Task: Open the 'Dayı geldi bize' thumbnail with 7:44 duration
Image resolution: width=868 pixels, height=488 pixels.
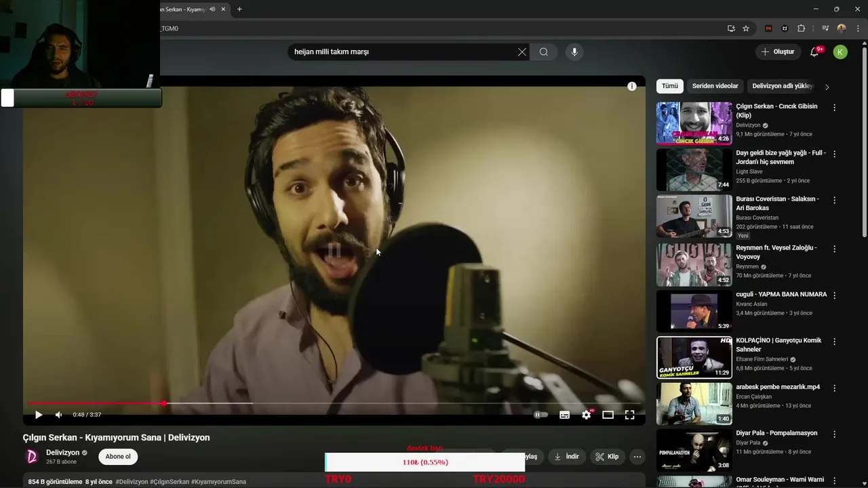Action: (x=694, y=169)
